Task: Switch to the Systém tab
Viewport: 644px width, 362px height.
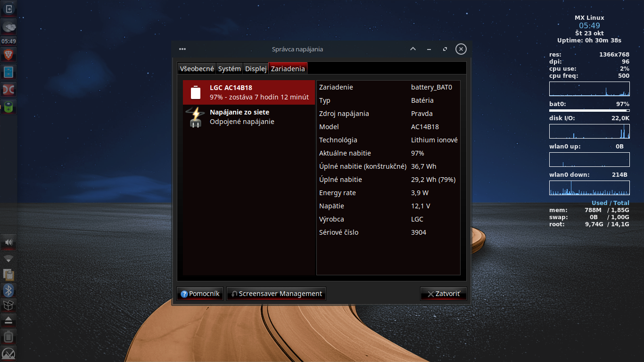Action: [229, 68]
